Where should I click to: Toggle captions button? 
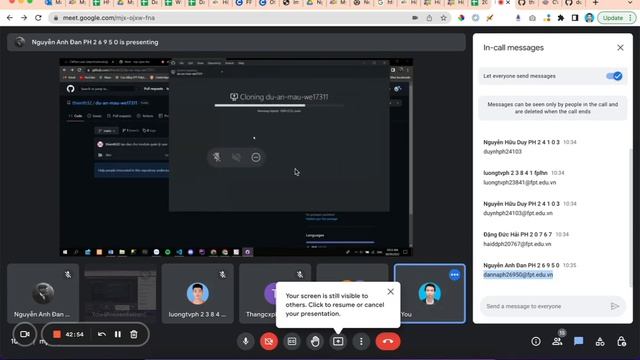point(292,341)
